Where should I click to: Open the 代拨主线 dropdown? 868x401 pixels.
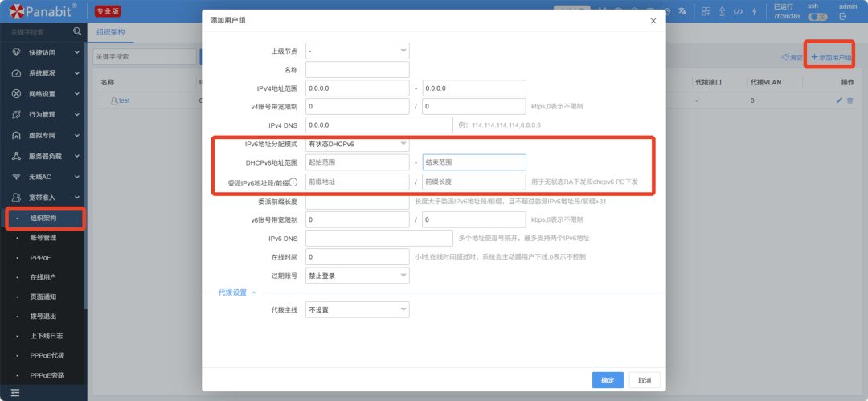pyautogui.click(x=358, y=309)
